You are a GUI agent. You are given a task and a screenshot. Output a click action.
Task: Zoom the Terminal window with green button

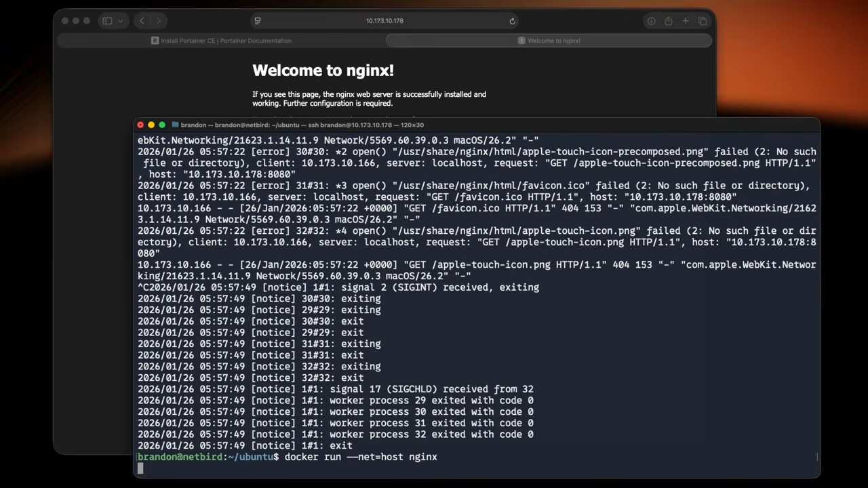[162, 125]
